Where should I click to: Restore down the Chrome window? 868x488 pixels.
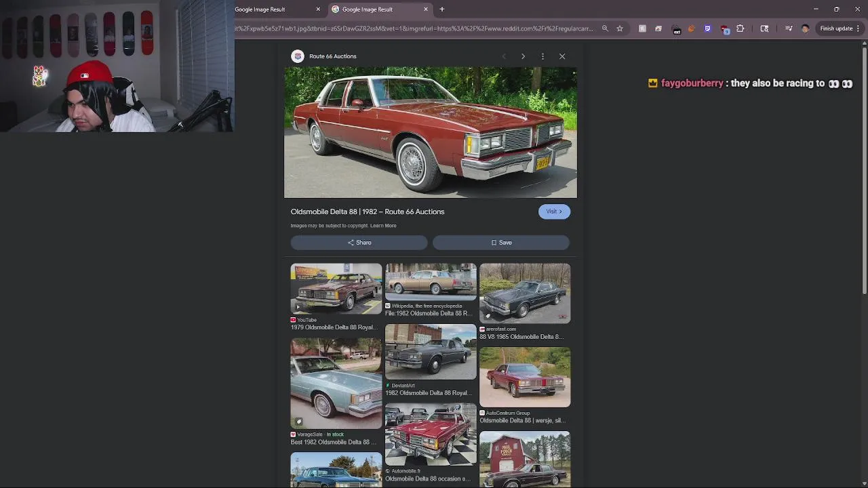(x=837, y=9)
